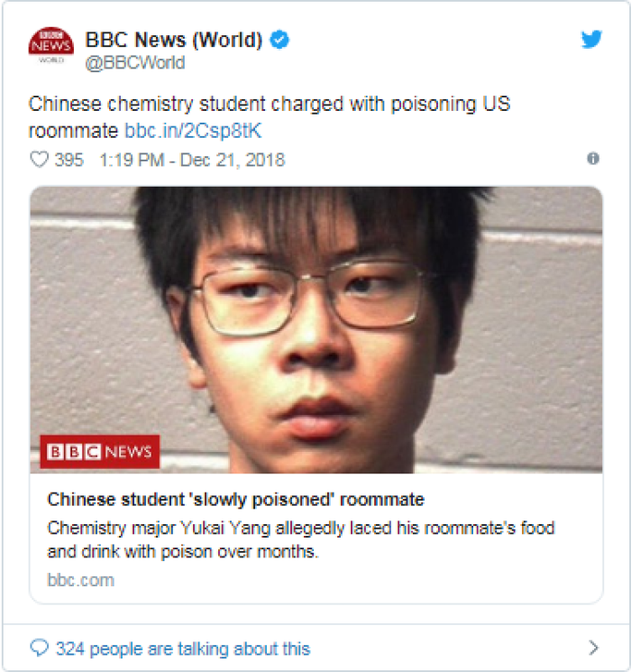Click the bbc.com domain label on card
This screenshot has height=672, width=631.
80,580
